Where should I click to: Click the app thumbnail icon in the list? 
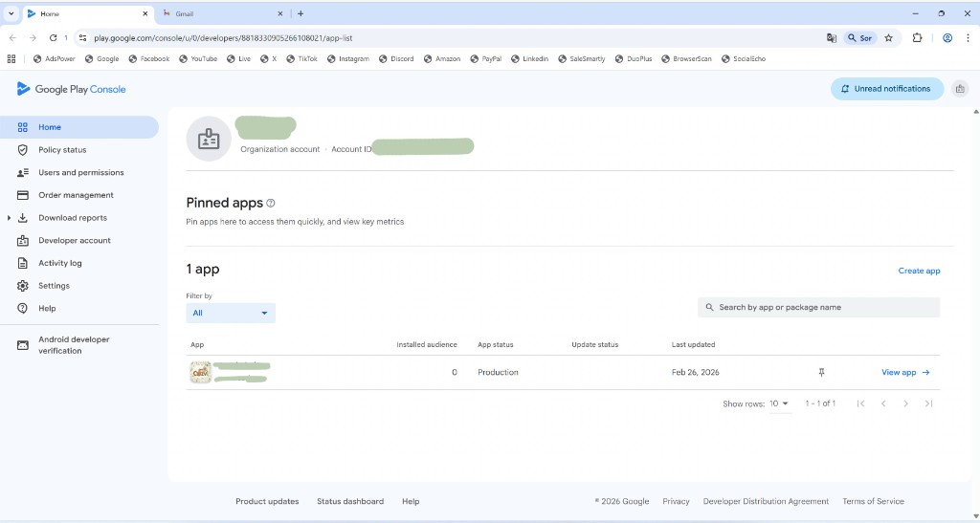200,373
